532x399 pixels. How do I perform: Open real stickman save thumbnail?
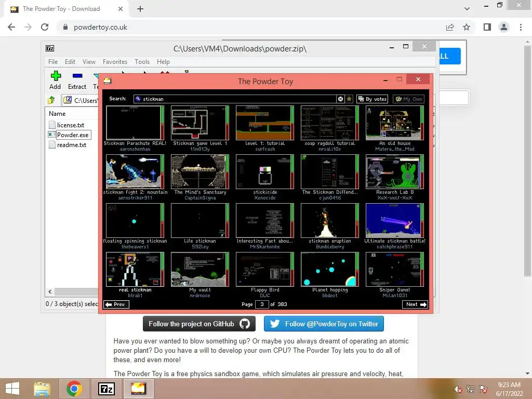click(x=135, y=270)
